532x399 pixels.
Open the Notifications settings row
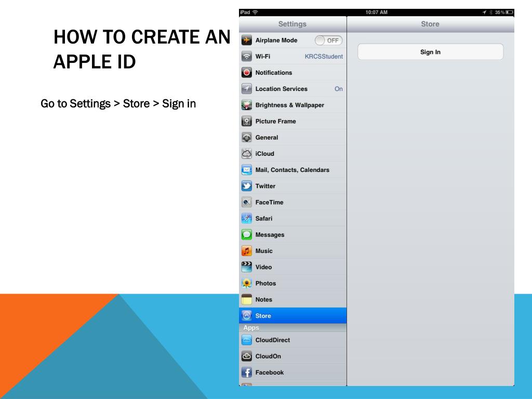click(293, 73)
